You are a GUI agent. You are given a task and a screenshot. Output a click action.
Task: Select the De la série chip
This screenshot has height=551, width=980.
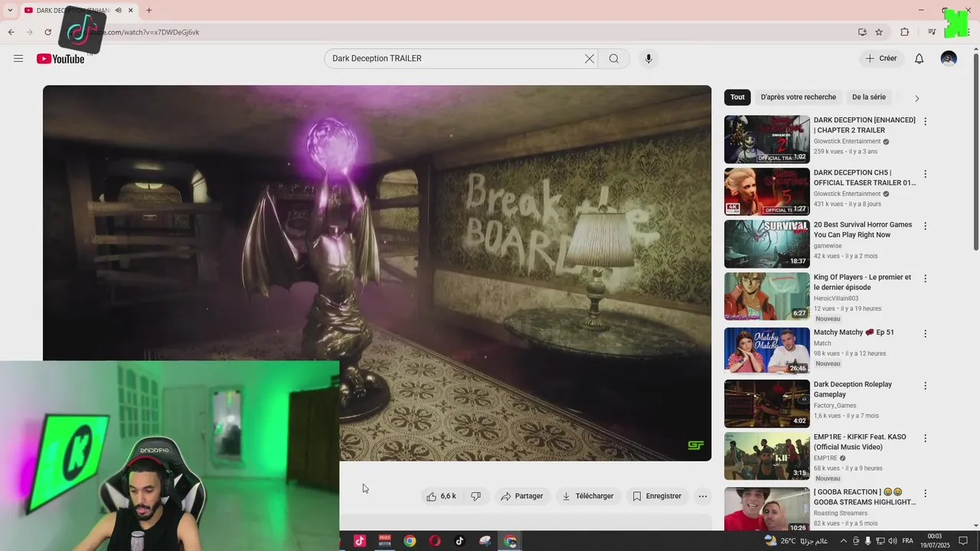(x=869, y=97)
